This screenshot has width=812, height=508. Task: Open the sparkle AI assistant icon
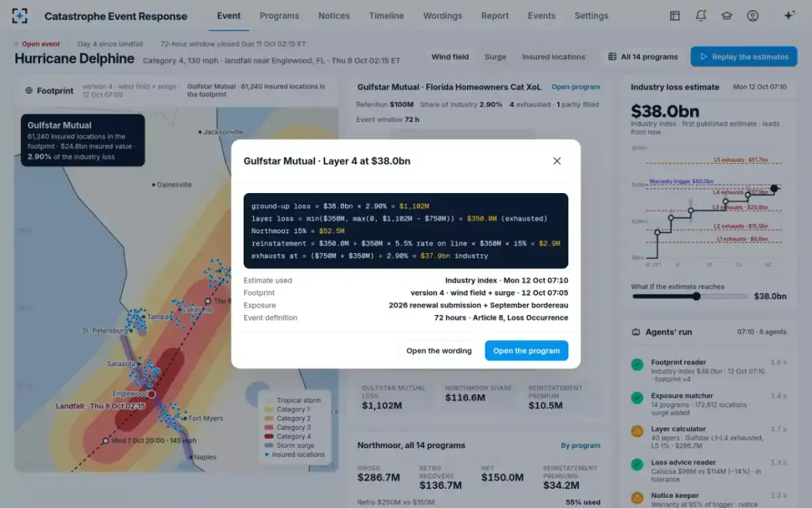point(788,16)
